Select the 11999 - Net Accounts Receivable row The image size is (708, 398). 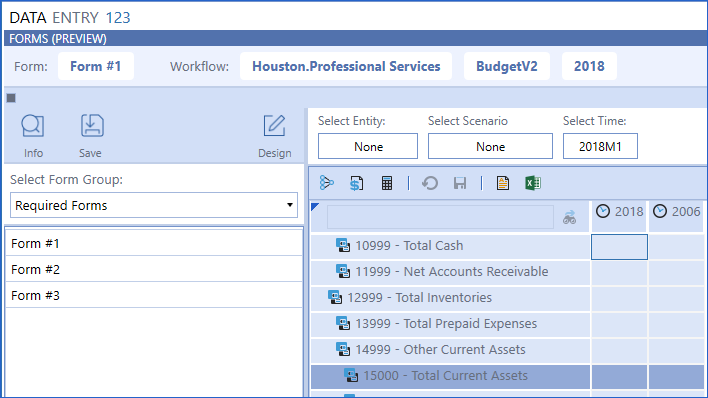[450, 272]
